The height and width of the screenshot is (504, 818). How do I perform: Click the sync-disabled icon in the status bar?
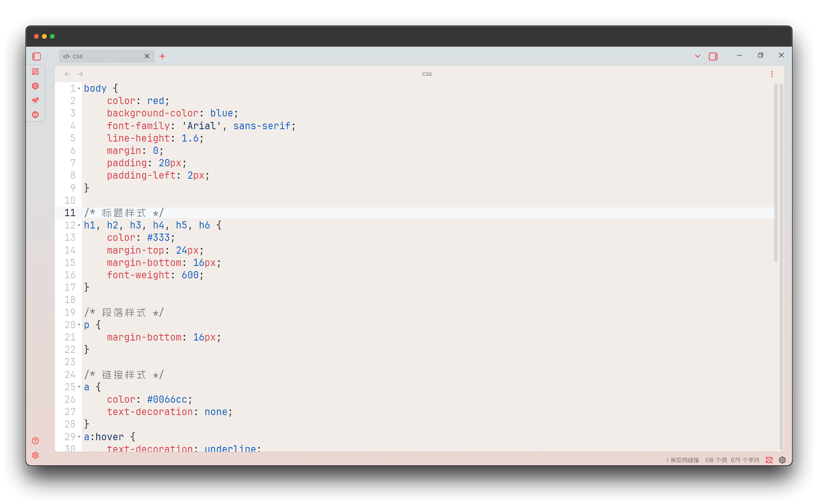(769, 460)
